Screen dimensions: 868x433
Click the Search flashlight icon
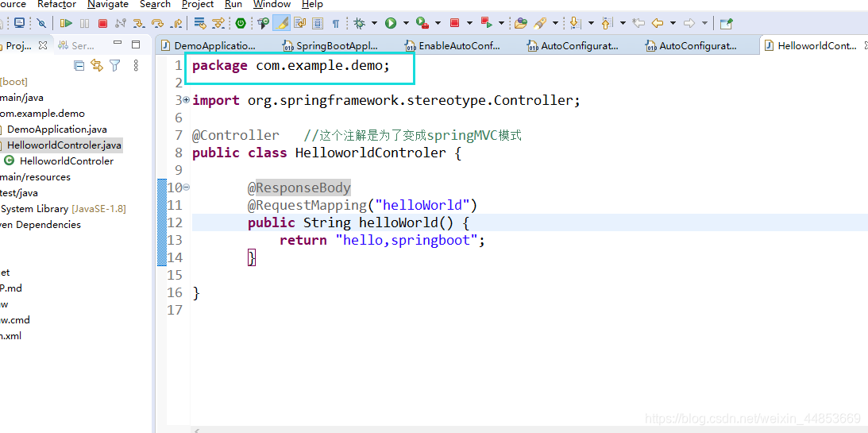540,23
